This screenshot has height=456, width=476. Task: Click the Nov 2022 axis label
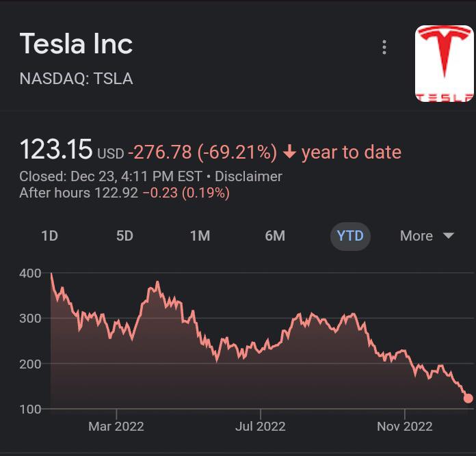pos(404,426)
